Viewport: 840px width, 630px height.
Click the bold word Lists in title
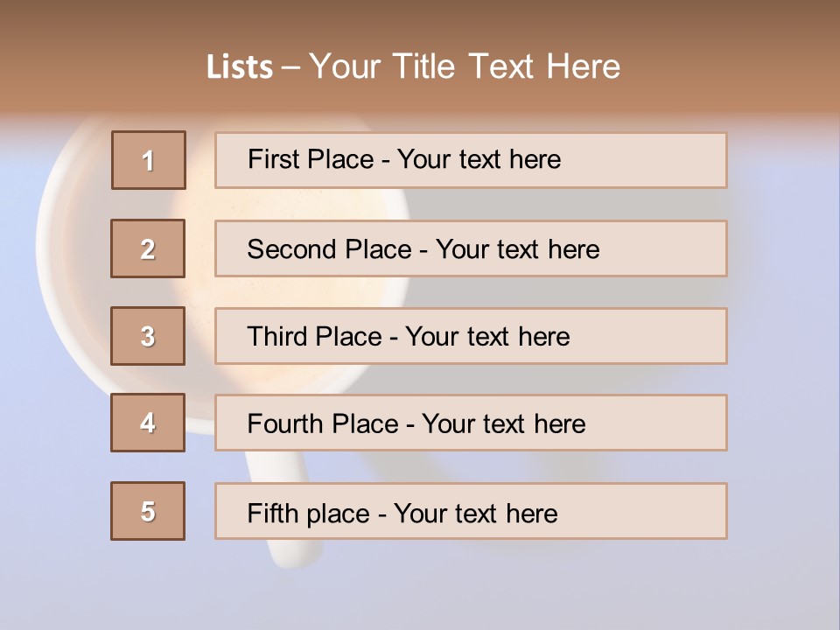click(240, 67)
